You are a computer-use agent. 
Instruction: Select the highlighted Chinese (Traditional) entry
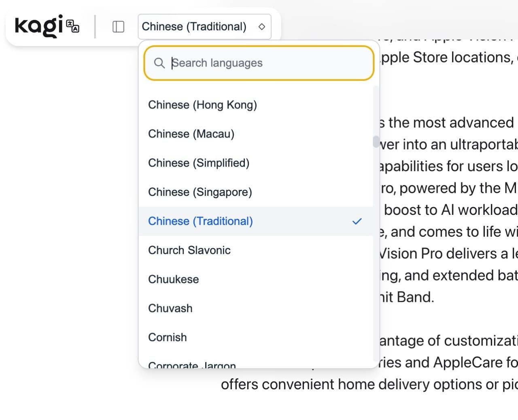200,221
